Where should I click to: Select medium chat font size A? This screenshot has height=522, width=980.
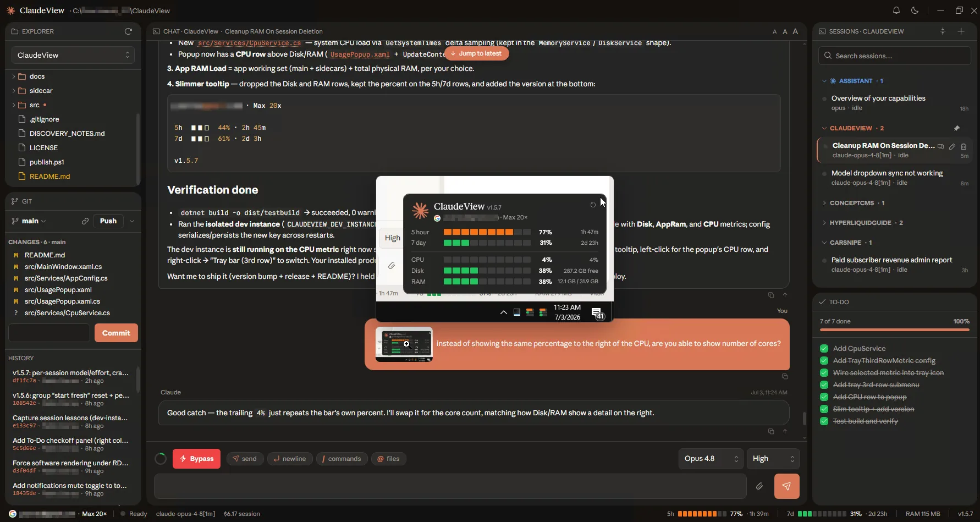pos(785,32)
